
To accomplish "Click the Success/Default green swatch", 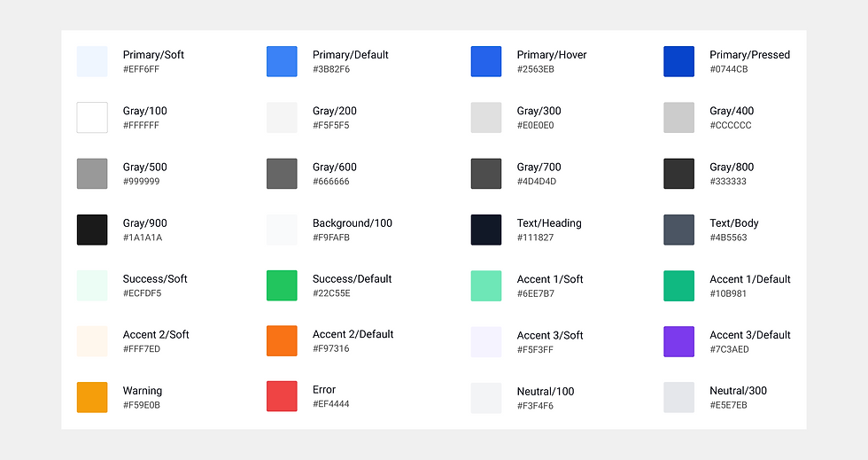I will click(x=282, y=285).
